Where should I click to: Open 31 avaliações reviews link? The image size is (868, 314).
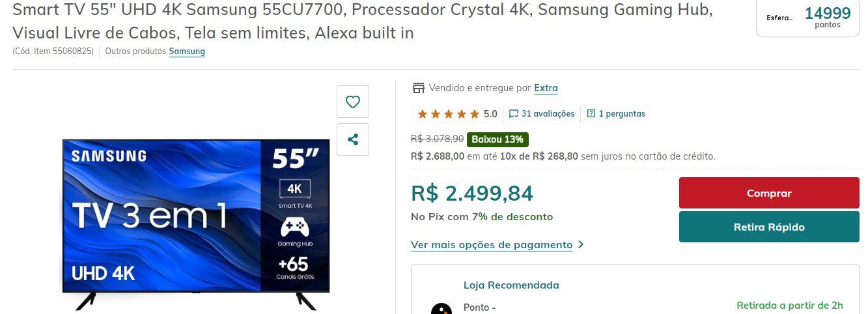pyautogui.click(x=548, y=113)
